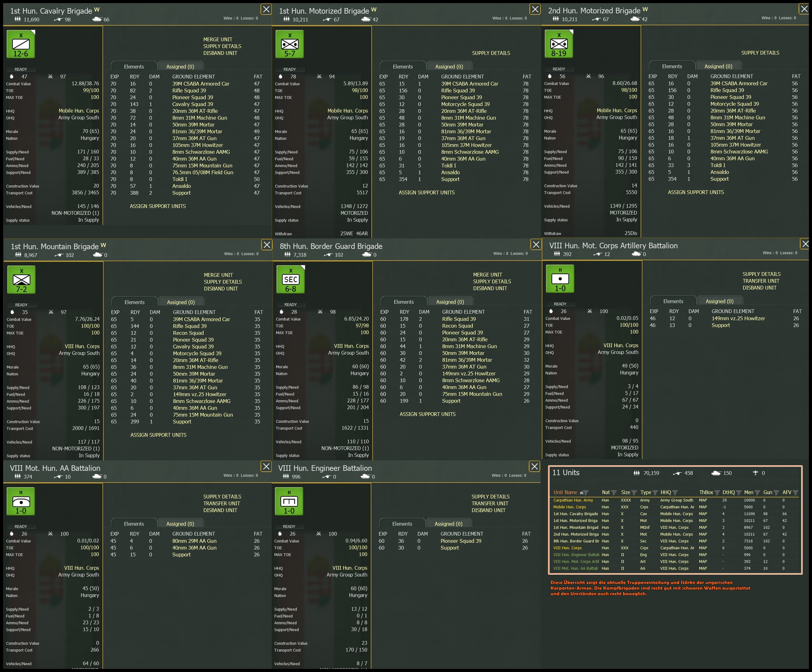The image size is (812, 672).
Task: Open the Size column filter funnel
Action: (634, 493)
